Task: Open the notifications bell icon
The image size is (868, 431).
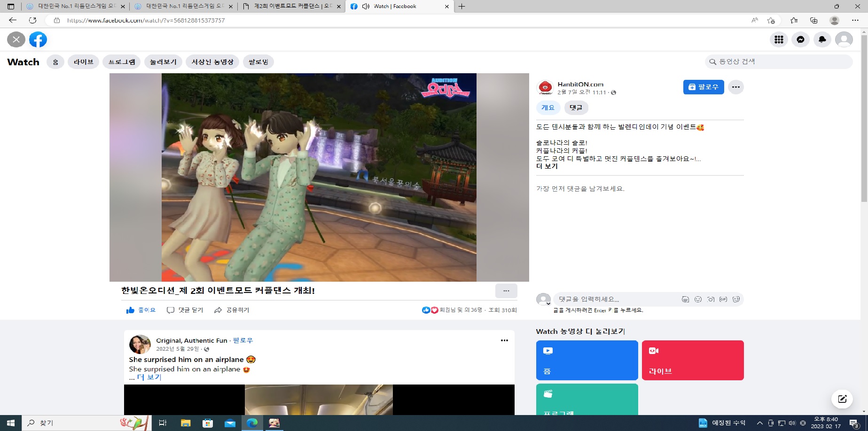Action: tap(822, 39)
